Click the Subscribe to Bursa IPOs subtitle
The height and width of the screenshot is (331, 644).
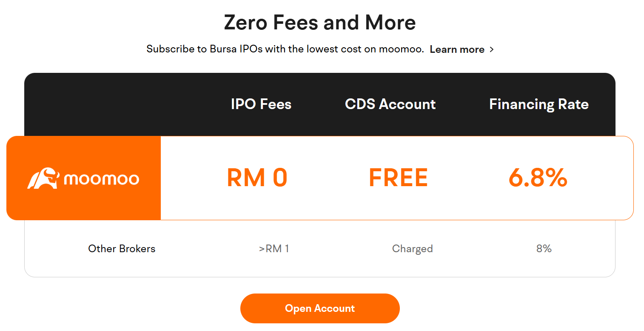285,49
